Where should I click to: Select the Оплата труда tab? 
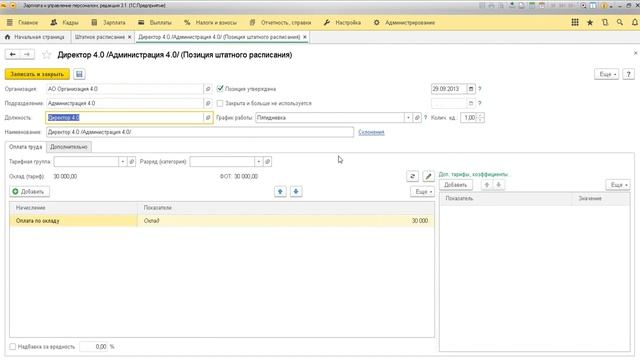click(25, 147)
